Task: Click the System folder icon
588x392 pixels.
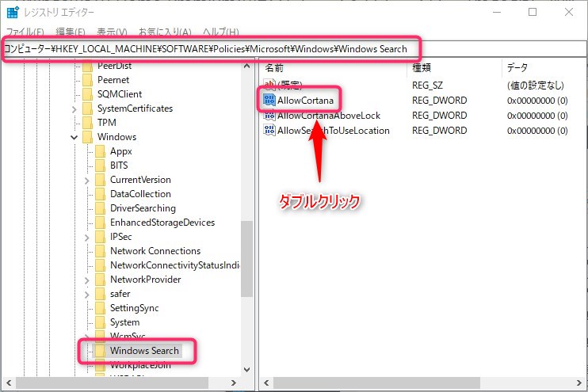Action: [x=100, y=322]
